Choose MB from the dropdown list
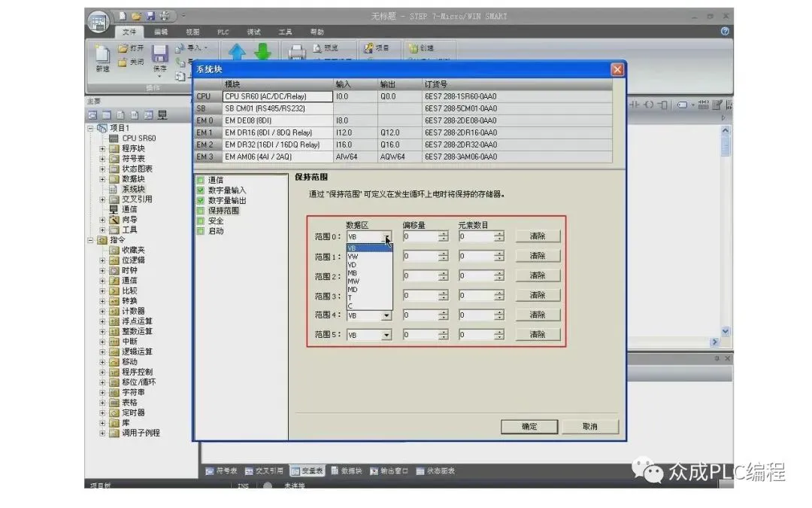 (x=368, y=272)
